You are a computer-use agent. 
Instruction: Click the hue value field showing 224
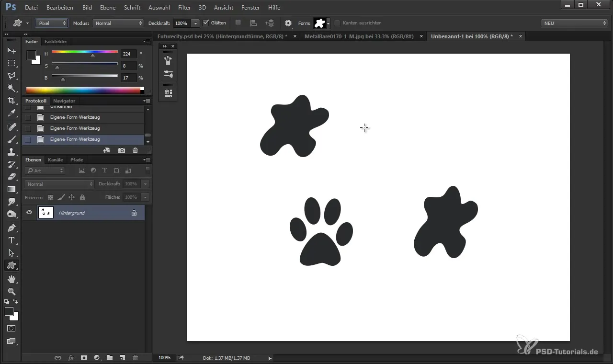[x=128, y=54]
